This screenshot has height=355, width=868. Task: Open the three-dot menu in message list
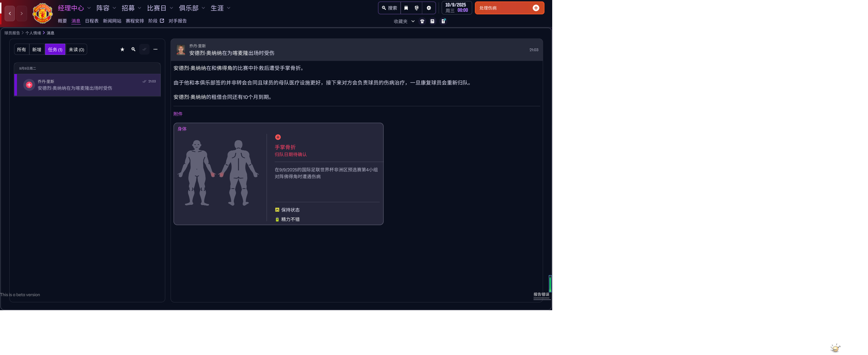pos(155,49)
